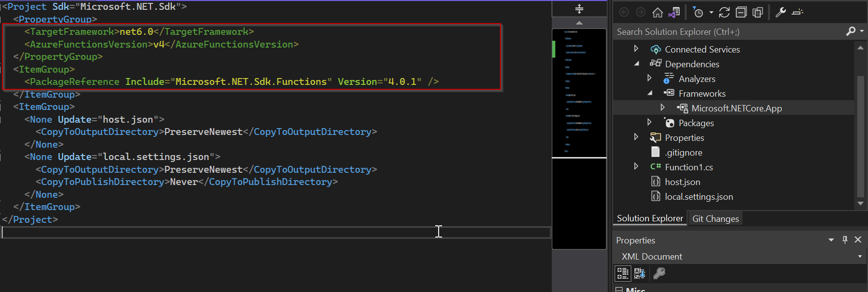Select the Dependencies icon
Screen dimensions: 868x292
click(x=655, y=63)
